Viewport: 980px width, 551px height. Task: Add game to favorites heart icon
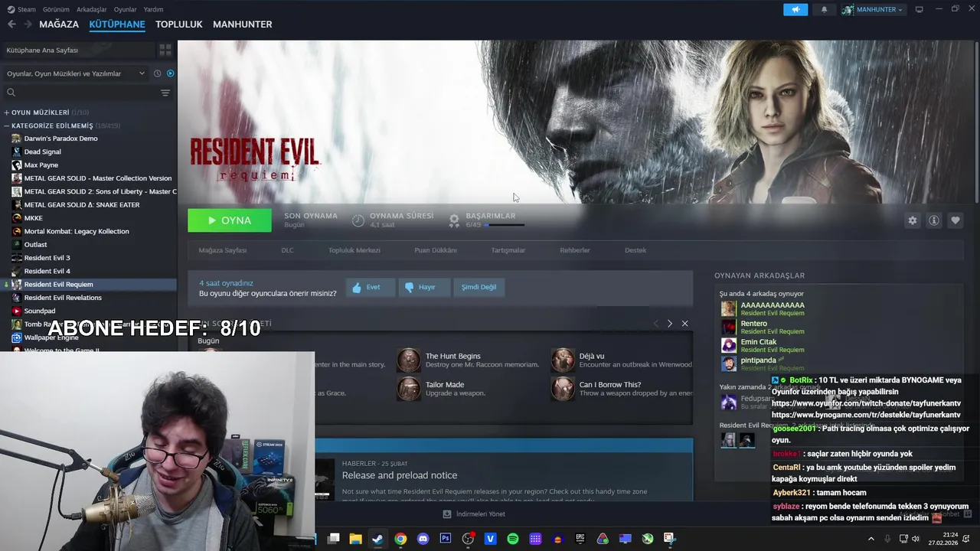coord(955,220)
